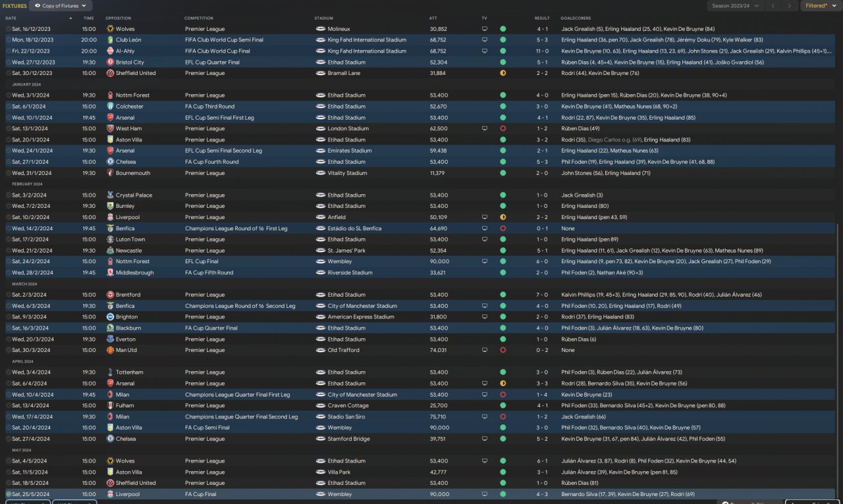Image resolution: width=843 pixels, height=504 pixels.
Task: Click the Burnley club badge
Action: pyautogui.click(x=110, y=206)
